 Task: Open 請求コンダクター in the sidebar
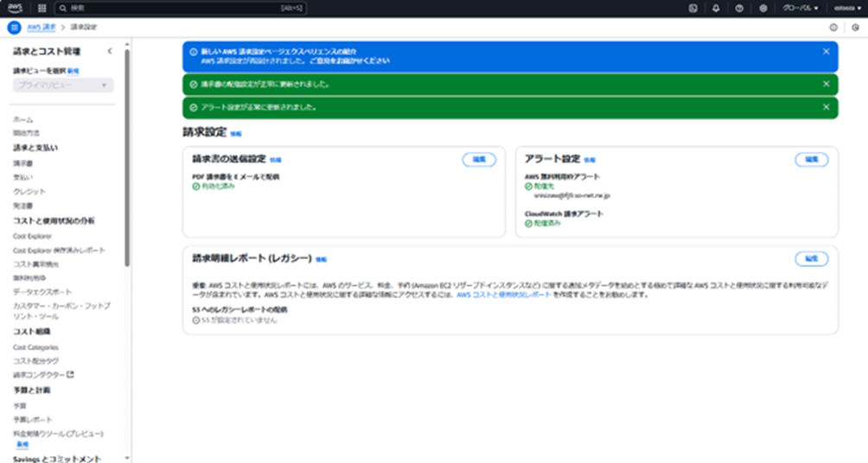click(39, 375)
